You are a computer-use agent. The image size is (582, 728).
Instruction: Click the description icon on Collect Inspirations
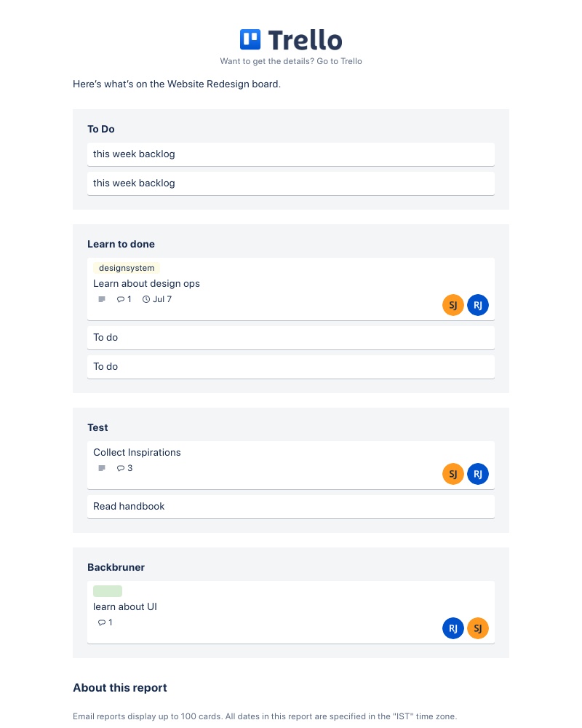click(101, 468)
